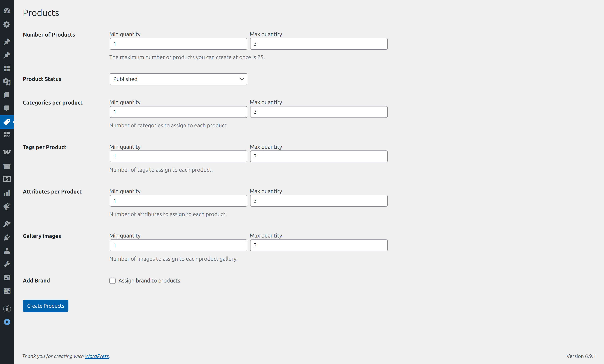604x364 pixels.
Task: Click Gallery images min quantity field
Action: click(178, 245)
